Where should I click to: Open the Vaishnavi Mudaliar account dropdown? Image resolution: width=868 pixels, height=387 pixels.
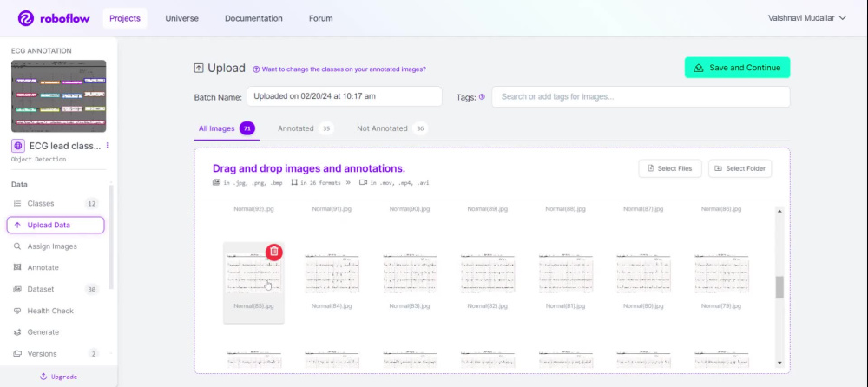pyautogui.click(x=807, y=18)
